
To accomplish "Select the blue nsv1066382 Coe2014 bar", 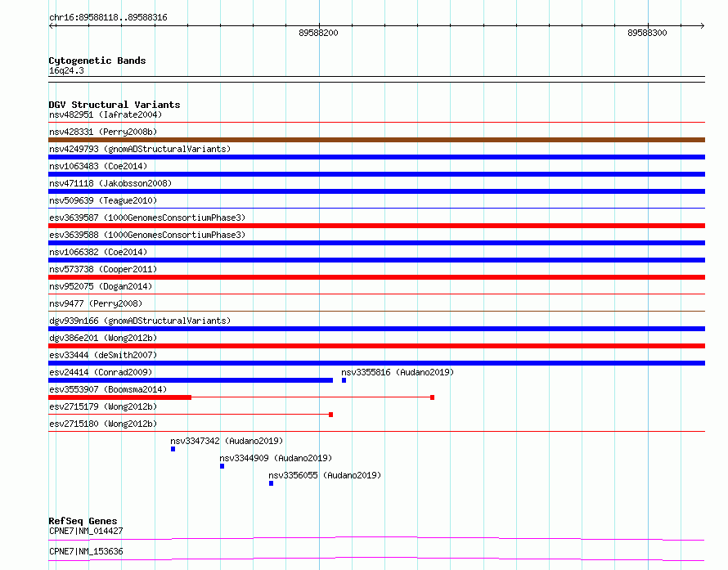I will 376,260.
